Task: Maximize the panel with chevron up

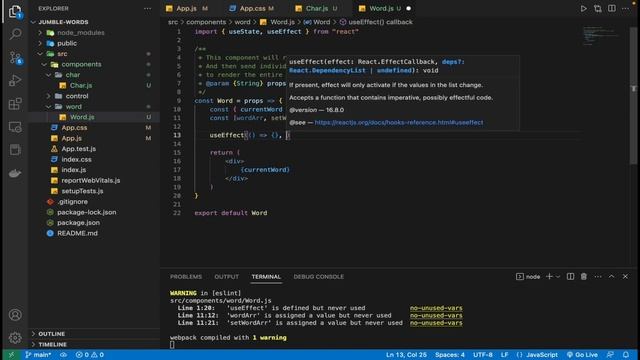Action: click(611, 276)
